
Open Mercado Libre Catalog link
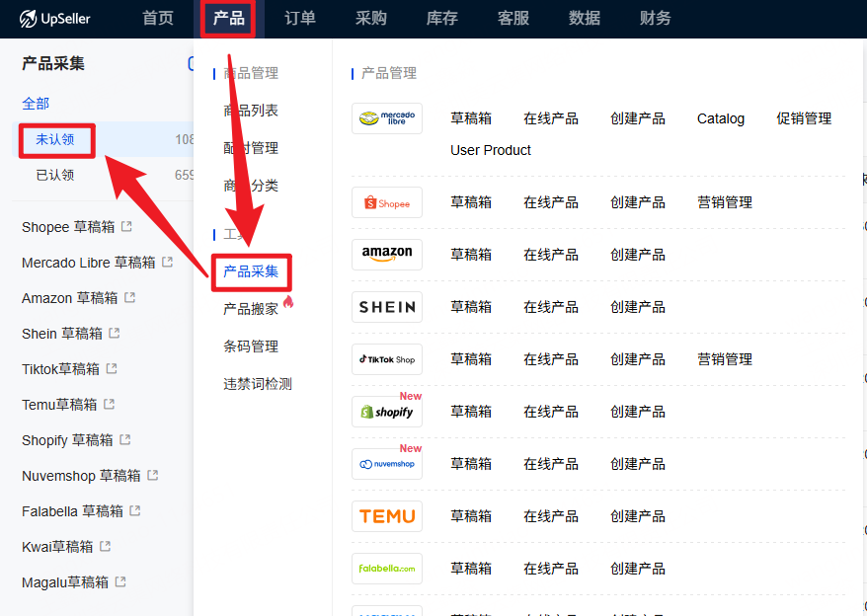tap(721, 118)
